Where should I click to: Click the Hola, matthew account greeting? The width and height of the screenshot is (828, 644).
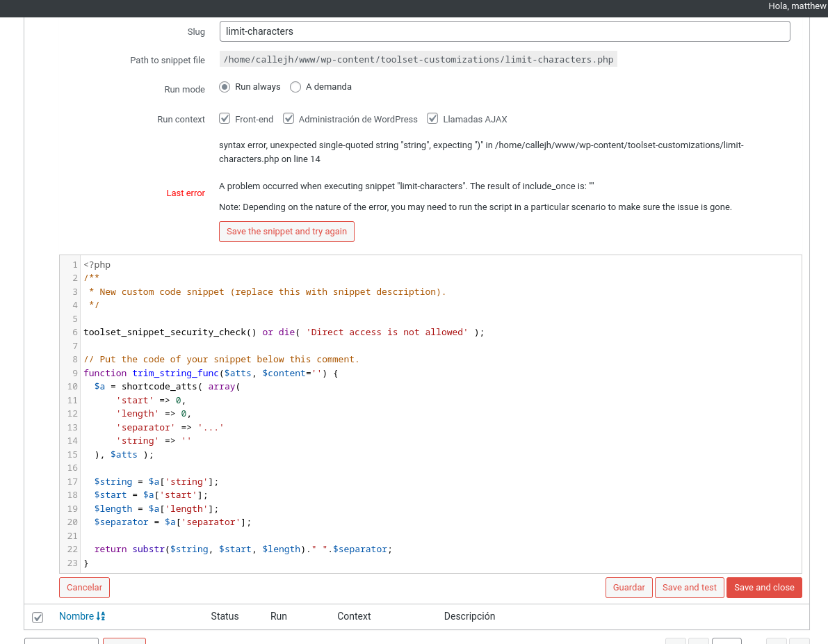tap(797, 6)
